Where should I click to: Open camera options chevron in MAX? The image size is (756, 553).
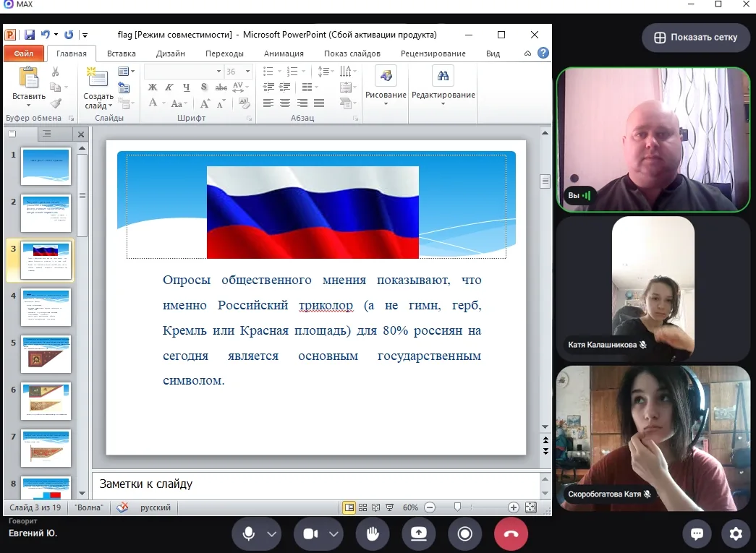click(x=334, y=533)
